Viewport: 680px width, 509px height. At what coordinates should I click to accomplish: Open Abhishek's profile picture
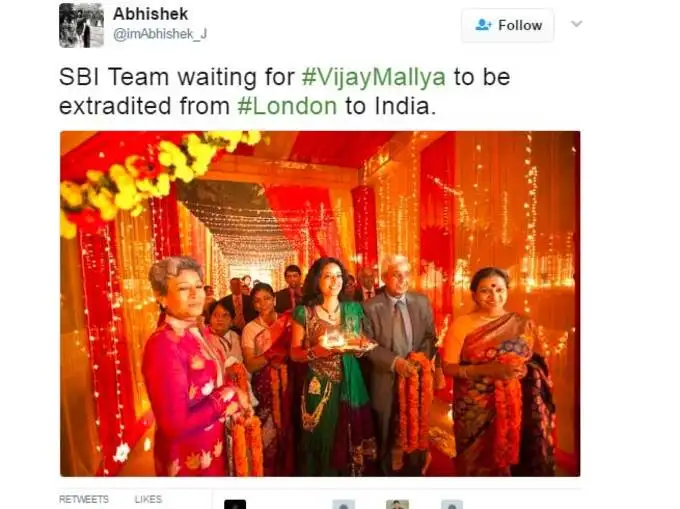(82, 25)
